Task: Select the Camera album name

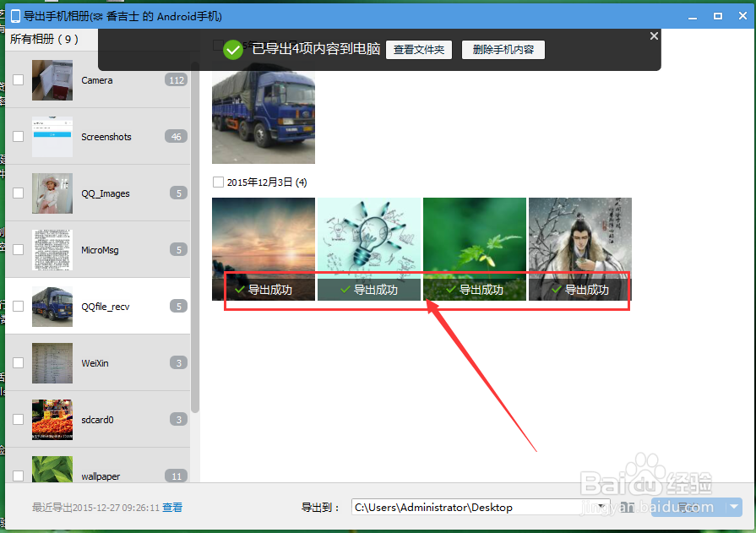Action: tap(97, 80)
